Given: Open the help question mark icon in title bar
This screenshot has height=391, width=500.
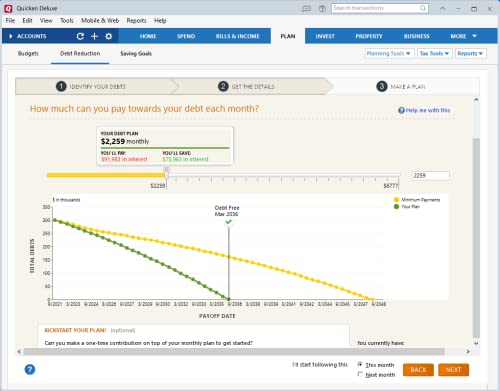Looking at the screenshot, I should click(x=322, y=9).
